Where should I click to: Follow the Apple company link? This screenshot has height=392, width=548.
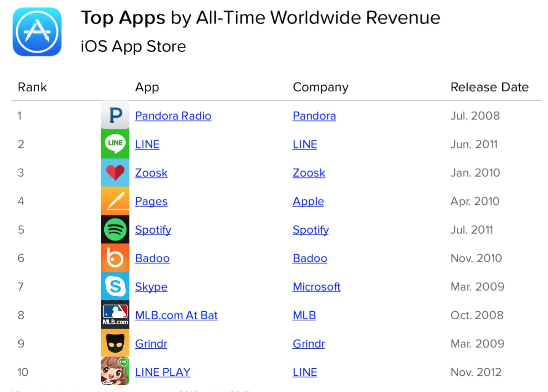pos(308,201)
